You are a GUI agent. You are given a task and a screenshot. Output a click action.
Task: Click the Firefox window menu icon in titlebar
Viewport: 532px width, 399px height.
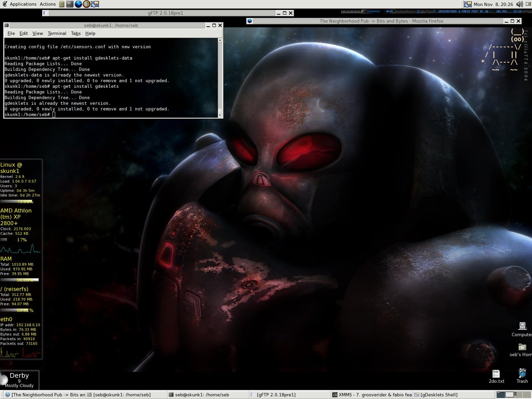pyautogui.click(x=250, y=21)
